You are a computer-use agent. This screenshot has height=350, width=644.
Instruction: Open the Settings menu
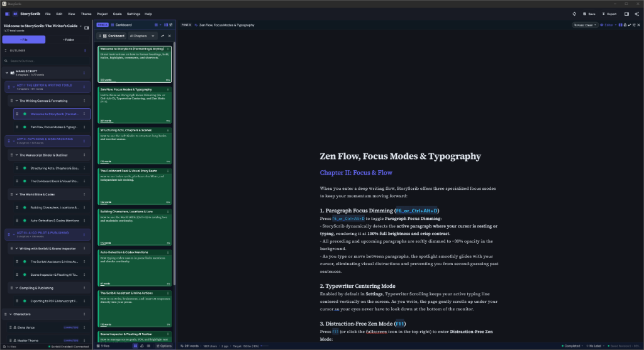[133, 14]
